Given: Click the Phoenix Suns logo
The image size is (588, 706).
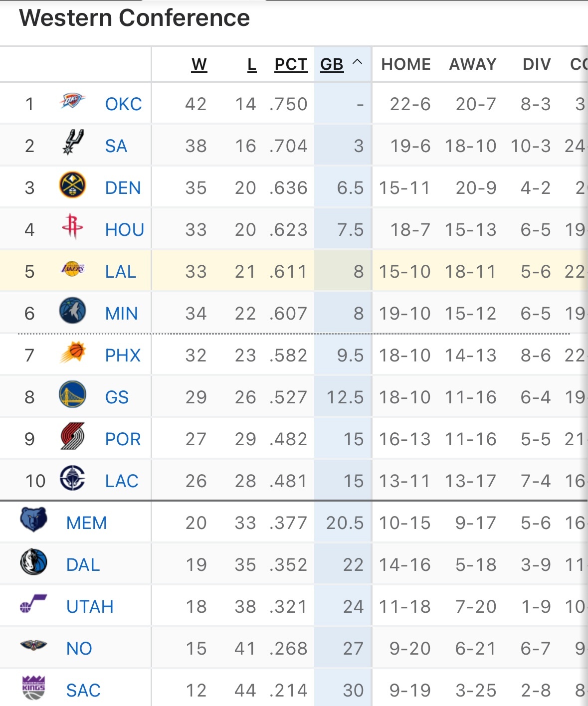Looking at the screenshot, I should coord(73,353).
